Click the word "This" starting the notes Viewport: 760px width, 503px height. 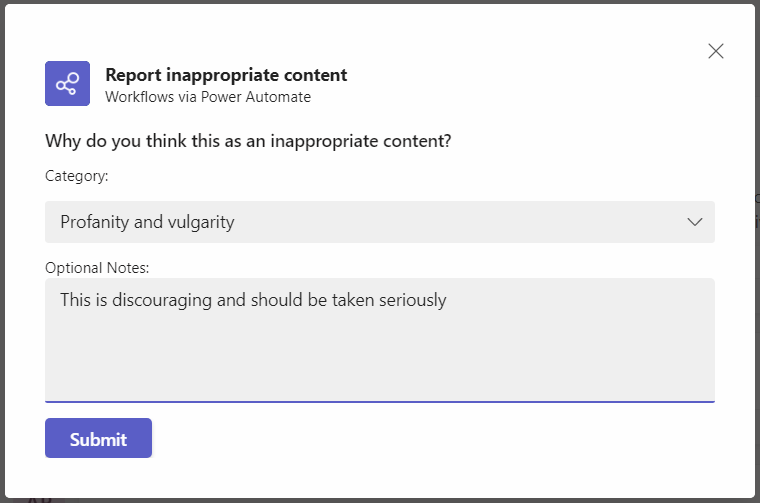[x=76, y=300]
